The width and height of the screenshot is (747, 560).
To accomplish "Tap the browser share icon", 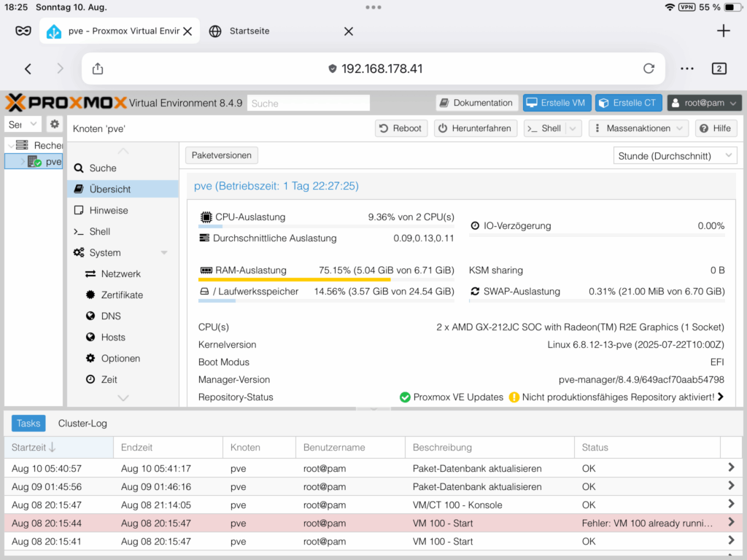I will coord(98,69).
